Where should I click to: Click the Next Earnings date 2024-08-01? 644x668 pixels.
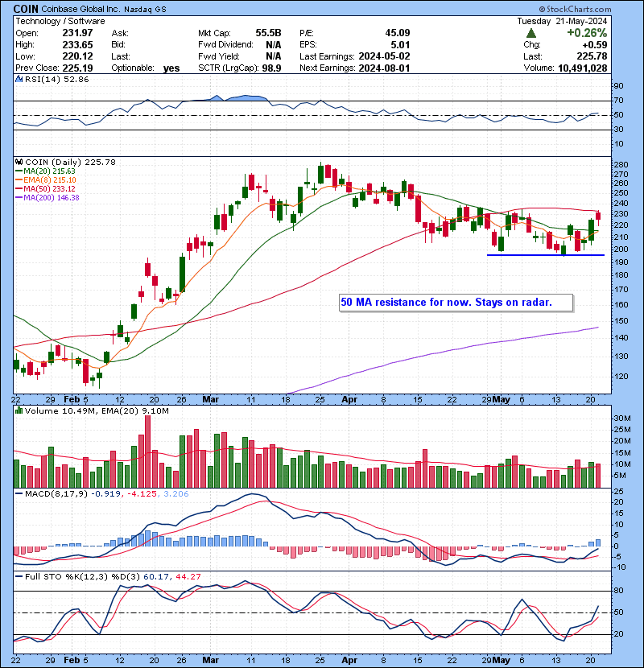pyautogui.click(x=384, y=68)
